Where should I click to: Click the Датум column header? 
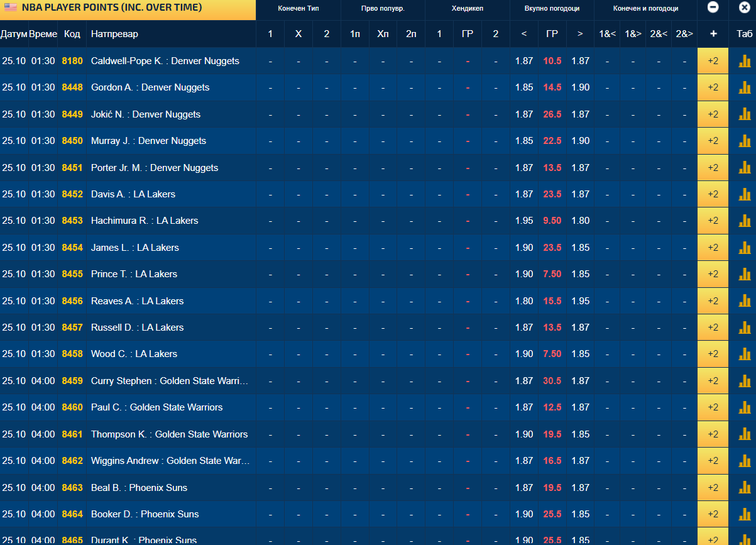coord(14,34)
